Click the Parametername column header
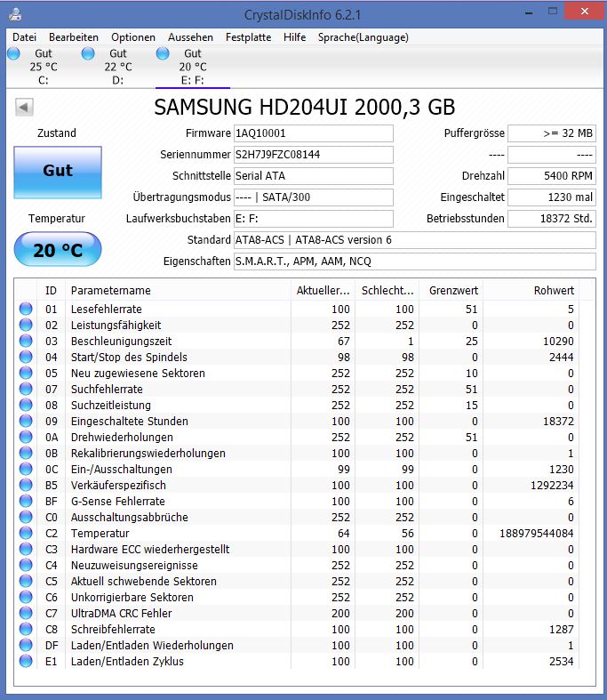Viewport: 607px width, 700px height. 178,291
